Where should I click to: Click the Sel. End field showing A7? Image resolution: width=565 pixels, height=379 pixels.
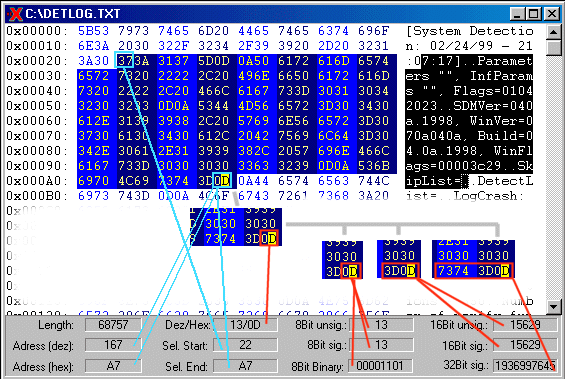pyautogui.click(x=245, y=366)
